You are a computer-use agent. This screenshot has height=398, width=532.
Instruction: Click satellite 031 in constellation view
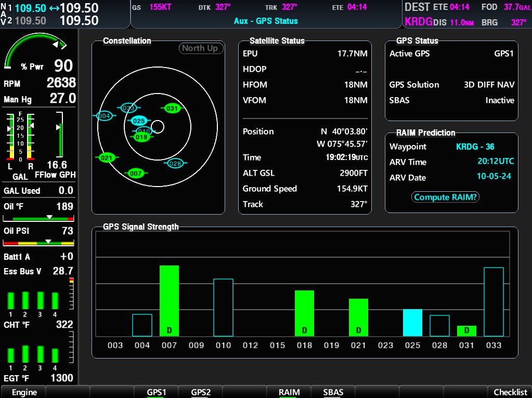coord(172,109)
